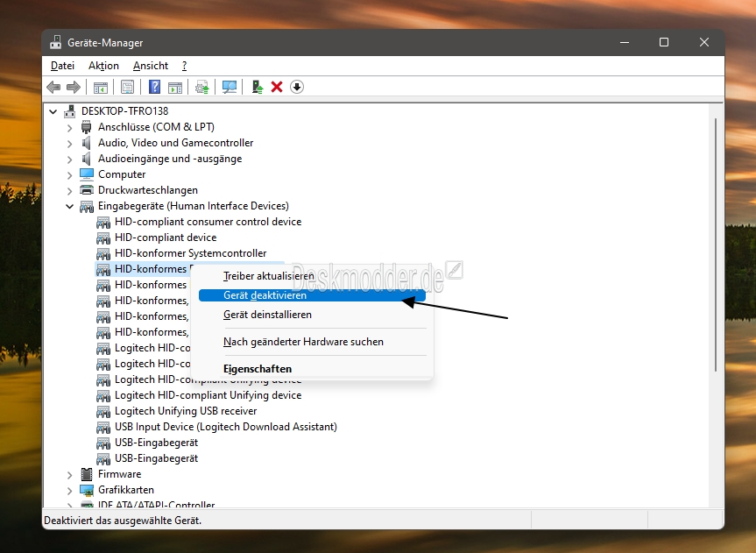Image resolution: width=756 pixels, height=553 pixels.
Task: Click the HID-compliant consumer control device icon
Action: click(x=103, y=222)
